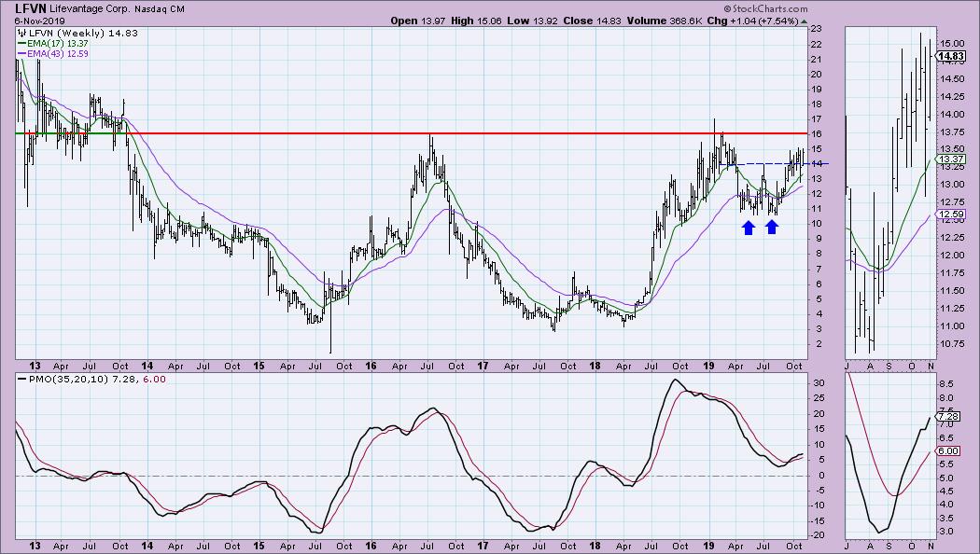Click the 14.83 price tag in zoom panel
The image size is (980, 554).
coord(950,56)
